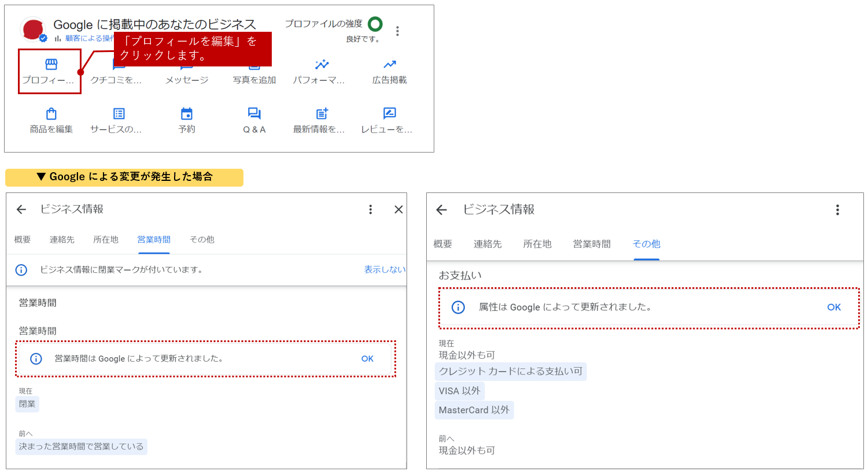The image size is (868, 475).
Task: Open three-dot menu beside プロファイルの強度
Action: (x=397, y=31)
